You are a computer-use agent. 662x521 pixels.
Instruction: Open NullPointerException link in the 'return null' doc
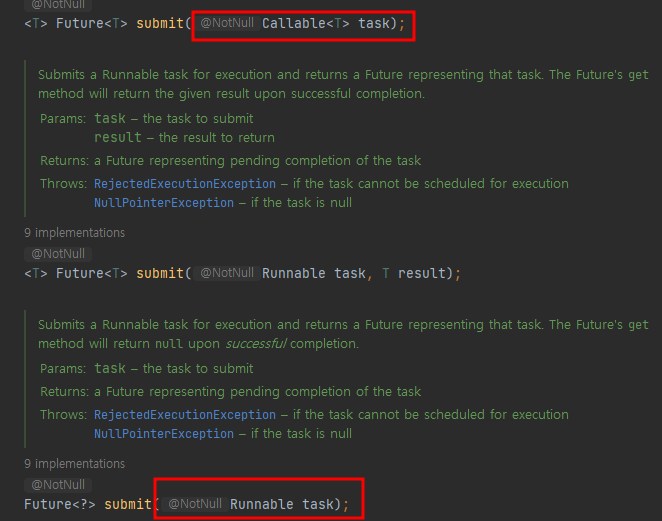click(x=164, y=434)
